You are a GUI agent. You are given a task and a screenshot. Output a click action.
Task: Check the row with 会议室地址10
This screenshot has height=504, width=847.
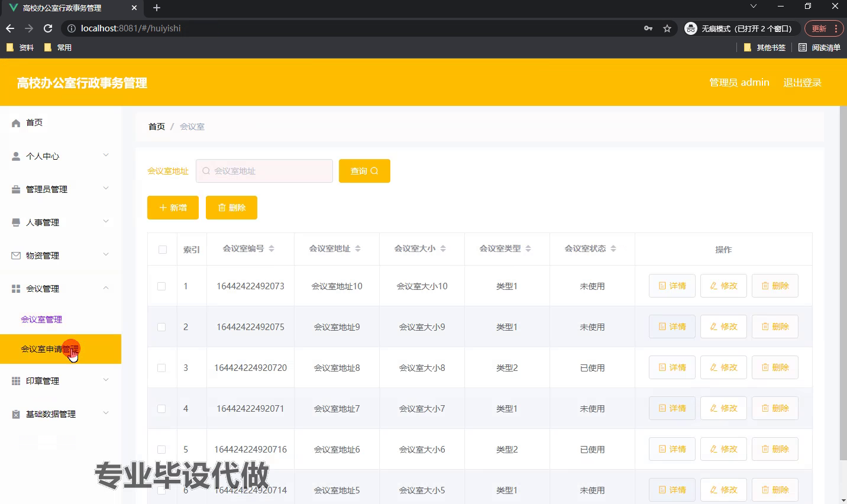click(x=161, y=286)
